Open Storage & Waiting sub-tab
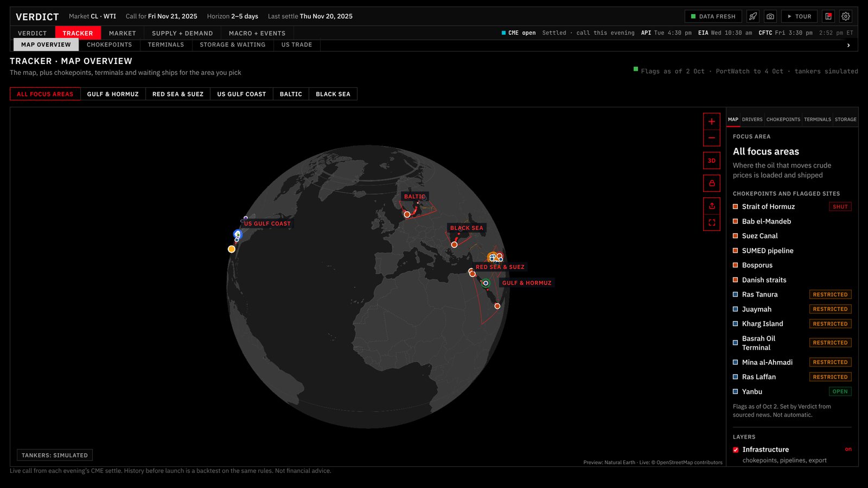This screenshot has width=868, height=488. click(x=233, y=44)
